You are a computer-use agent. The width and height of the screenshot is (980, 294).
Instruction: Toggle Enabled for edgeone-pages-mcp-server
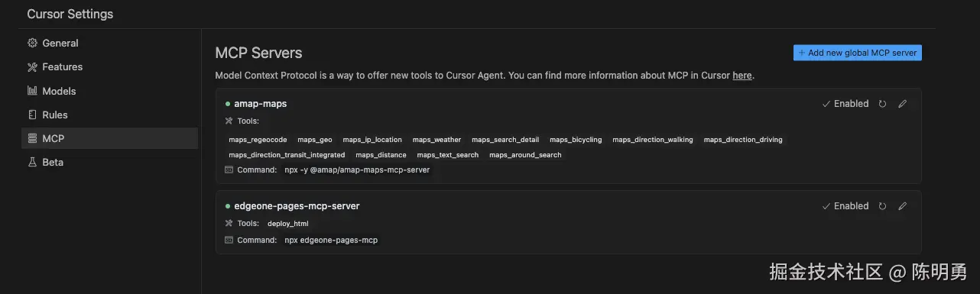(845, 206)
